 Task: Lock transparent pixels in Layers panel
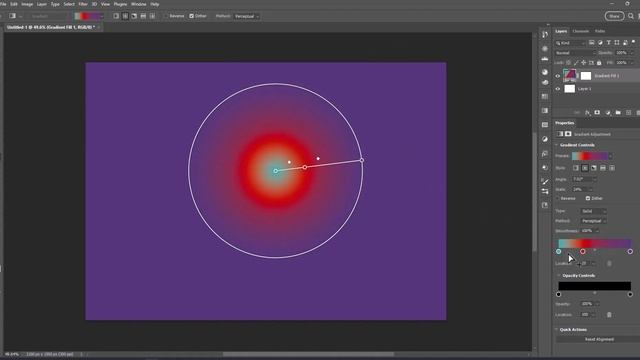point(569,62)
